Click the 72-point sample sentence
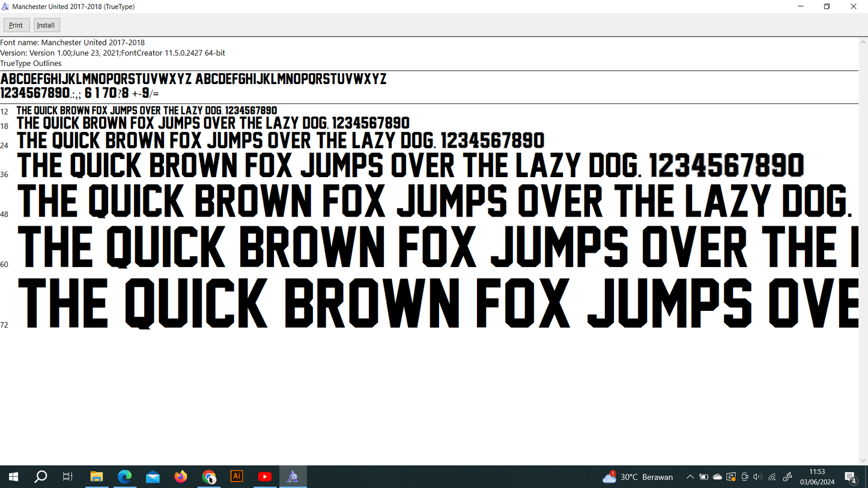This screenshot has height=488, width=868. pos(438,303)
